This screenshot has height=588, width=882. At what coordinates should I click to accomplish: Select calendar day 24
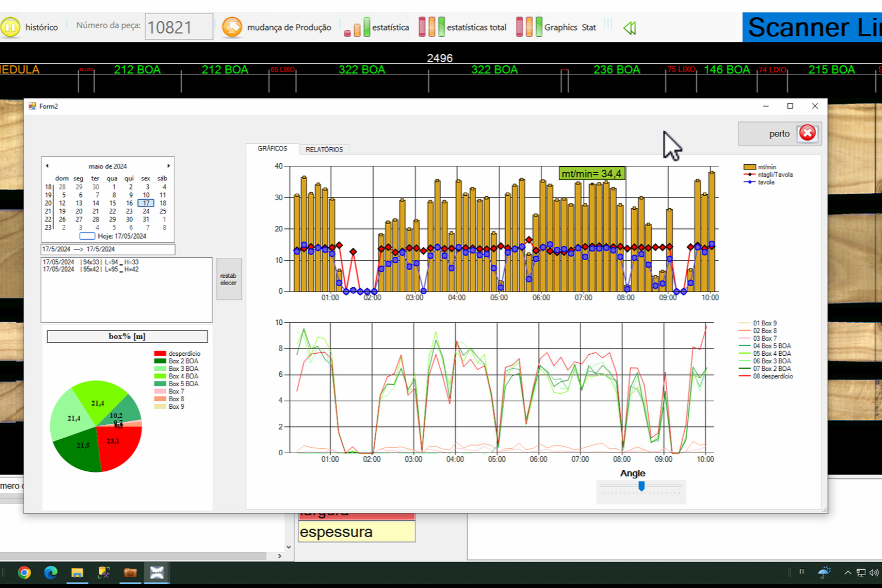(x=146, y=211)
